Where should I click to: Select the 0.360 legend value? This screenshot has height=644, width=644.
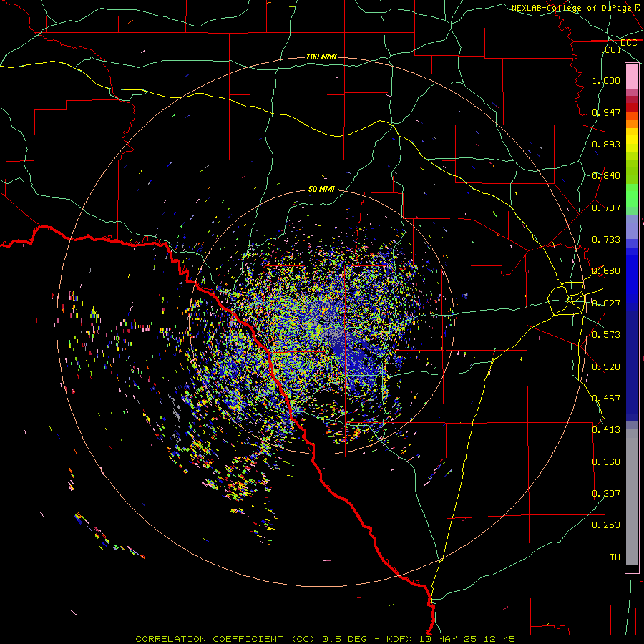click(606, 462)
